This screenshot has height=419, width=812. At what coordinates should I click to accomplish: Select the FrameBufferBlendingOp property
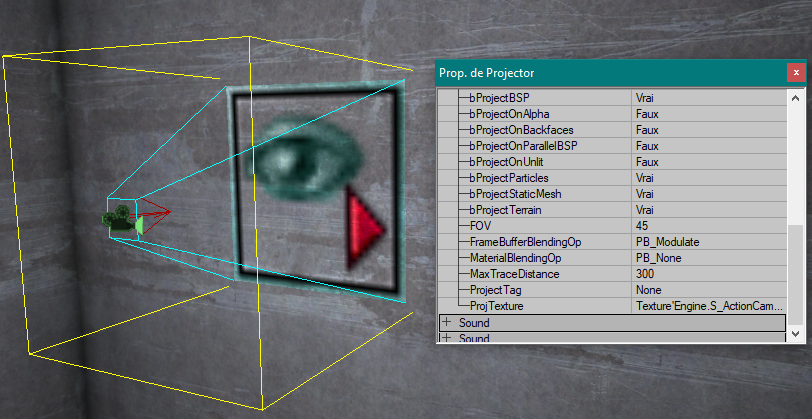coord(526,242)
